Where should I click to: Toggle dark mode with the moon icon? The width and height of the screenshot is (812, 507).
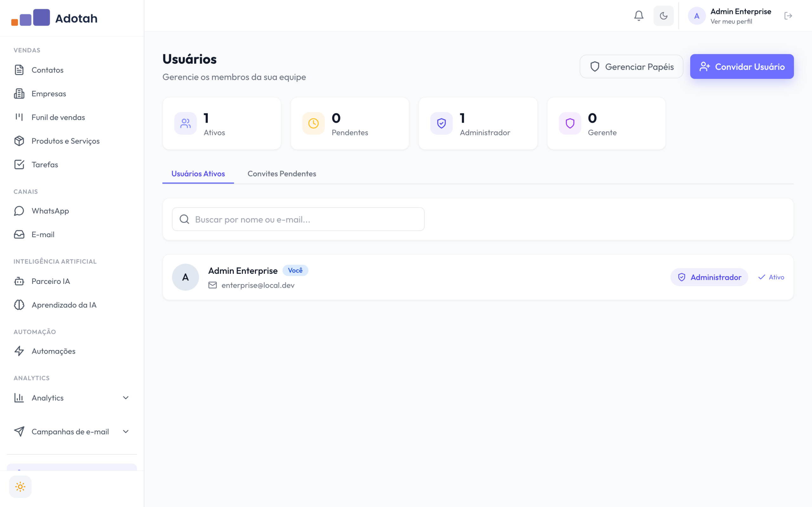663,16
